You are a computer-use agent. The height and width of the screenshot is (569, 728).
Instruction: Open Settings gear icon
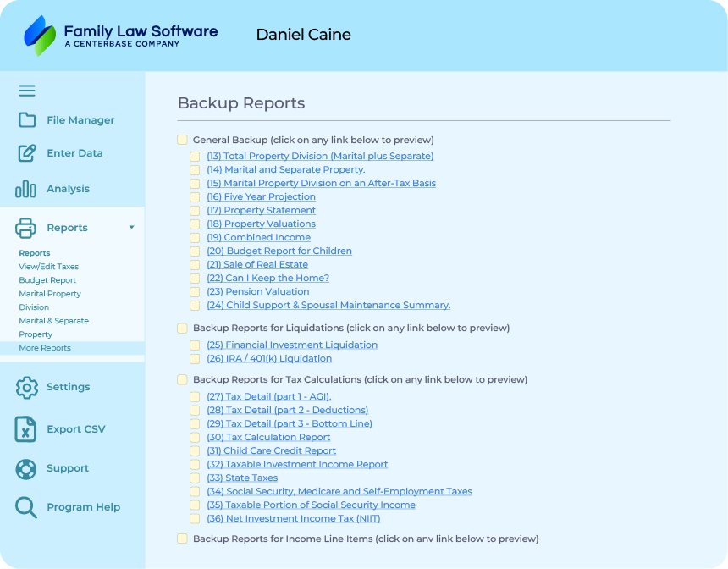pos(27,387)
